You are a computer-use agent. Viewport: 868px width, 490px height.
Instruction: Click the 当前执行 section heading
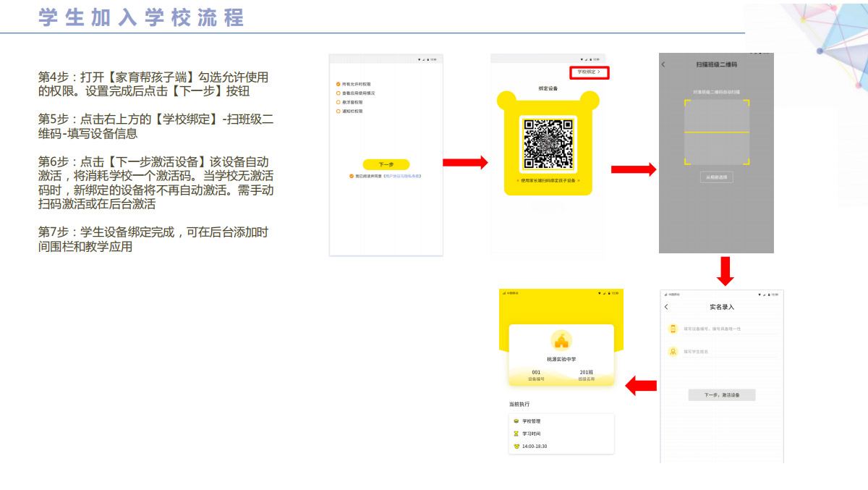[519, 404]
